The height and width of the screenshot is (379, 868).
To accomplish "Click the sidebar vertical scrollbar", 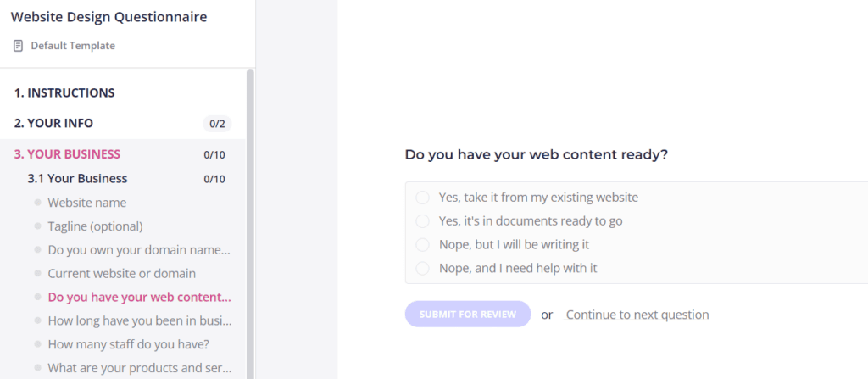I will (250, 223).
